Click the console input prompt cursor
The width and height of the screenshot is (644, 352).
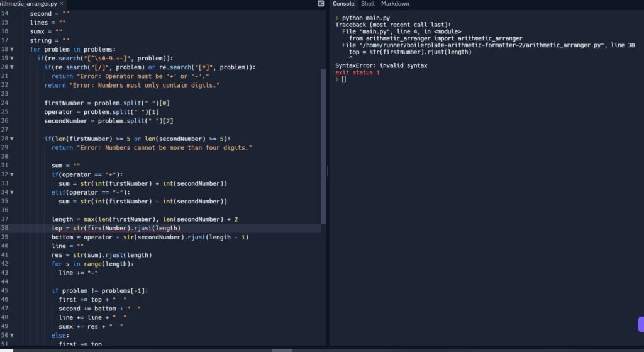[344, 79]
